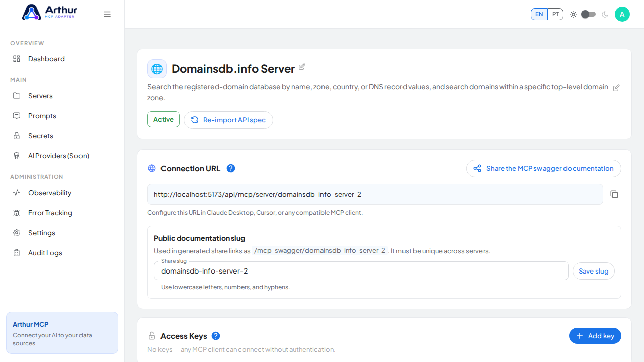Click the Audit Logs clipboard icon
The image size is (644, 362).
[x=17, y=253]
